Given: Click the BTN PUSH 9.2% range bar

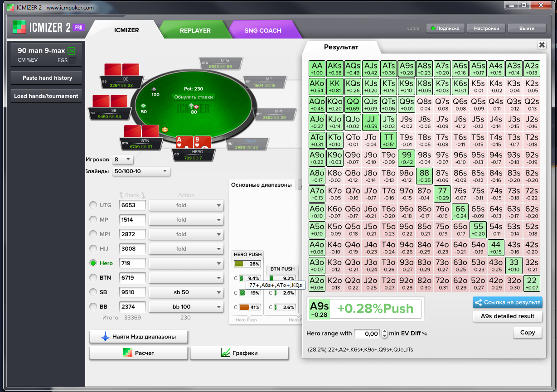Looking at the screenshot, I should tap(282, 278).
